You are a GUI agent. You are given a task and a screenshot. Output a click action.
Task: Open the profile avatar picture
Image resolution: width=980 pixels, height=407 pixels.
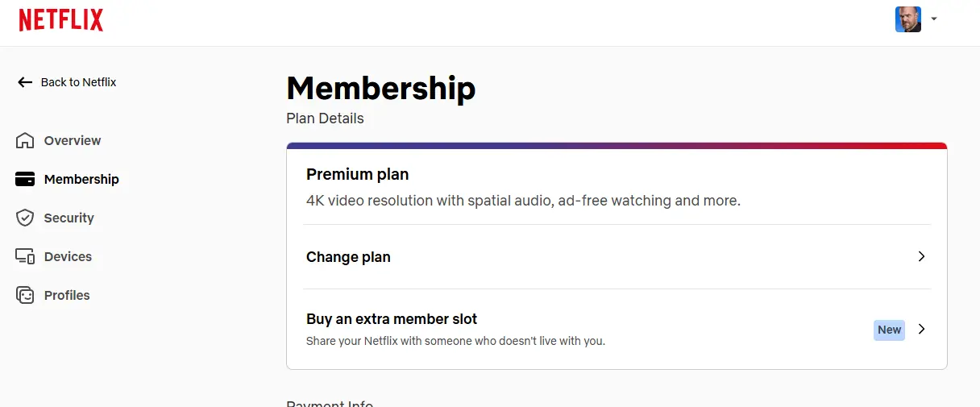[908, 19]
